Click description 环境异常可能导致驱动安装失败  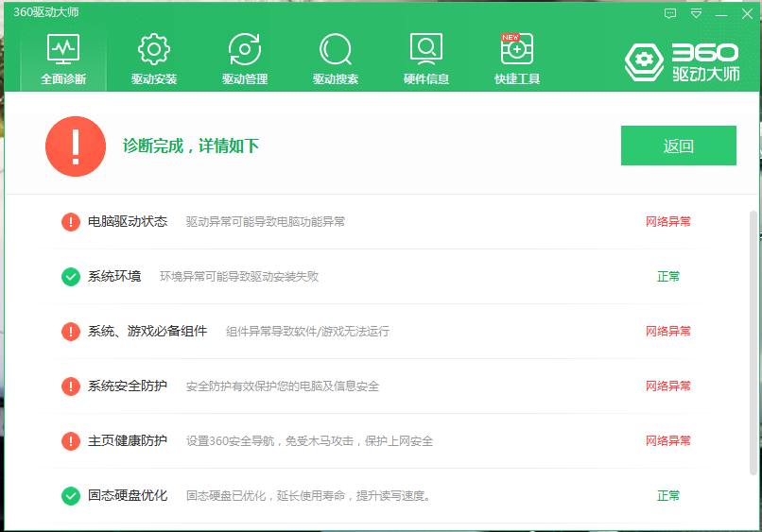pyautogui.click(x=239, y=277)
